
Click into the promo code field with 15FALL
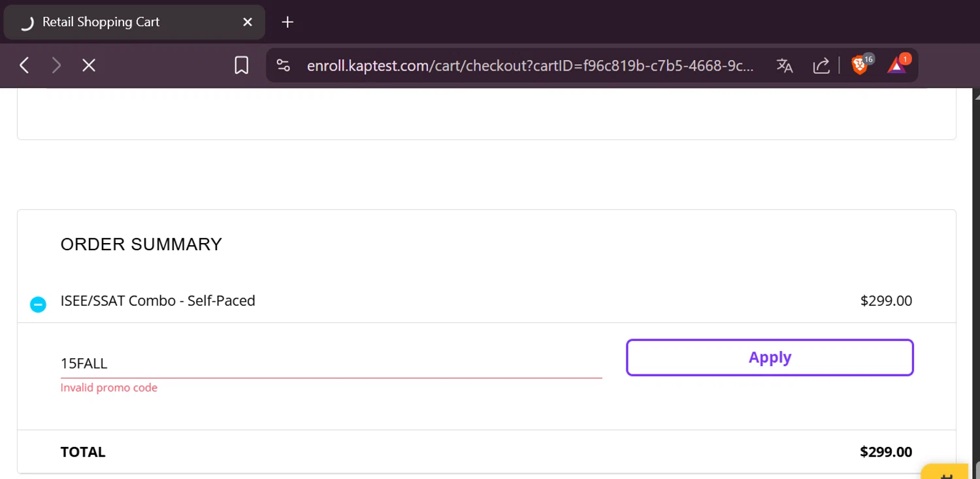tap(331, 363)
